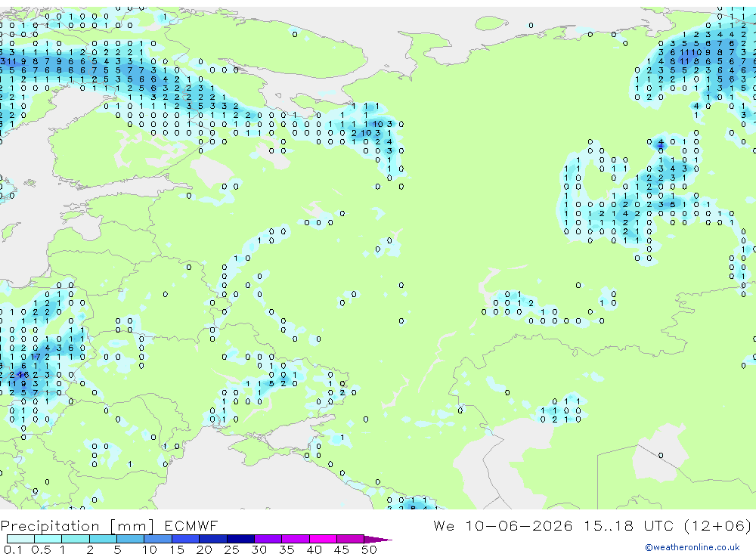Click the 0.1–0.5 mm lightest cyan legend swatch
The width and height of the screenshot is (756, 554).
[x=20, y=539]
